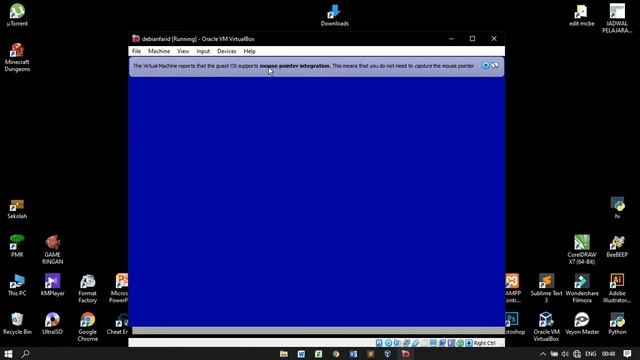The width and height of the screenshot is (640, 360).
Task: Open the Help menu in VirtualBox
Action: tap(249, 51)
